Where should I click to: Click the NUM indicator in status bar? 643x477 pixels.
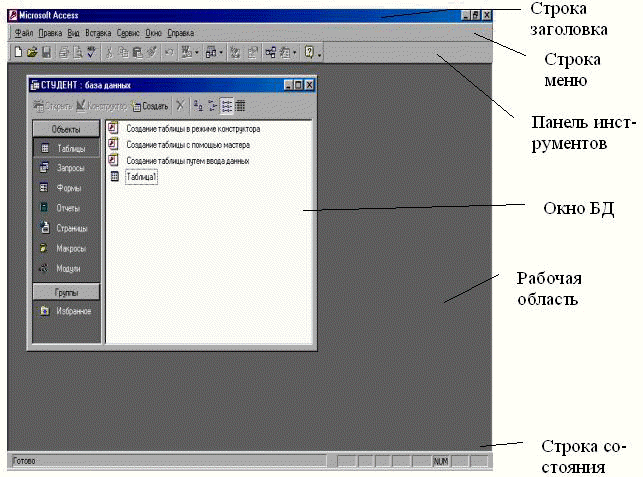[440, 461]
